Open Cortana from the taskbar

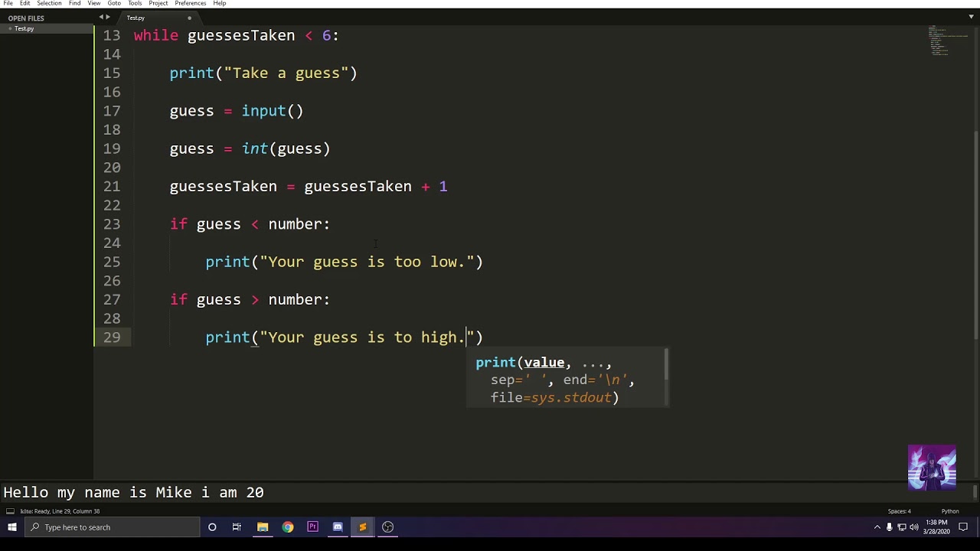coord(212,527)
